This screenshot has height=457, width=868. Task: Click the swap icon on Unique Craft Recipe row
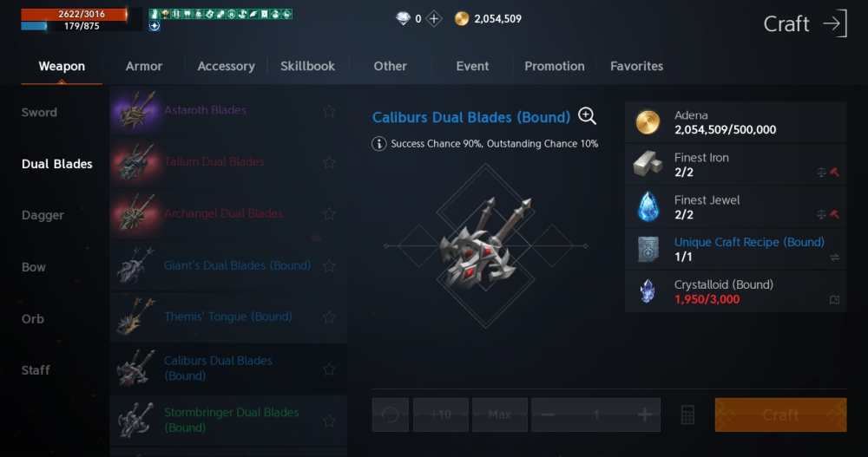pyautogui.click(x=835, y=258)
